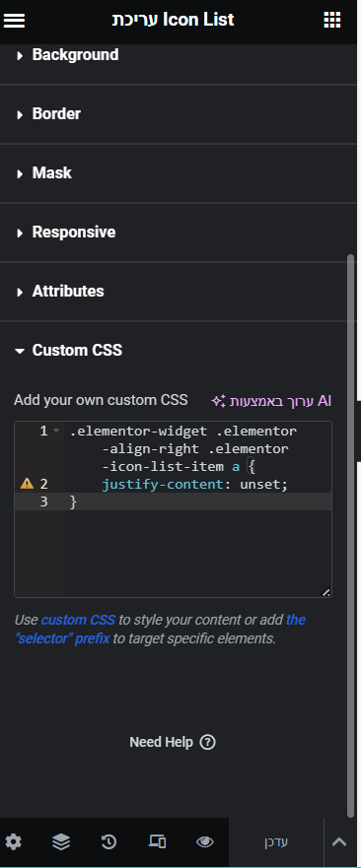Open save options up-arrow
The height and width of the screenshot is (868, 361).
(339, 842)
